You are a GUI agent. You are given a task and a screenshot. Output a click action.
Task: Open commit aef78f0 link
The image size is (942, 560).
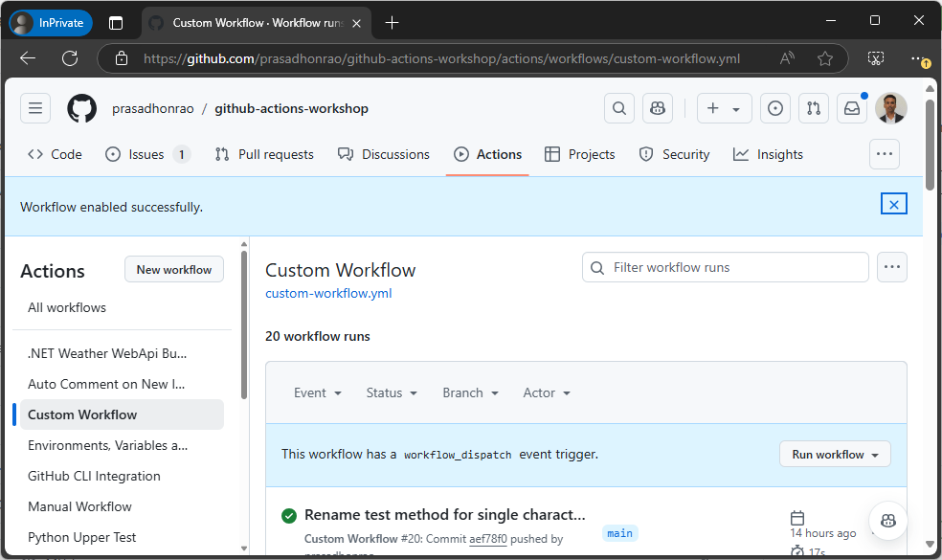coord(488,539)
